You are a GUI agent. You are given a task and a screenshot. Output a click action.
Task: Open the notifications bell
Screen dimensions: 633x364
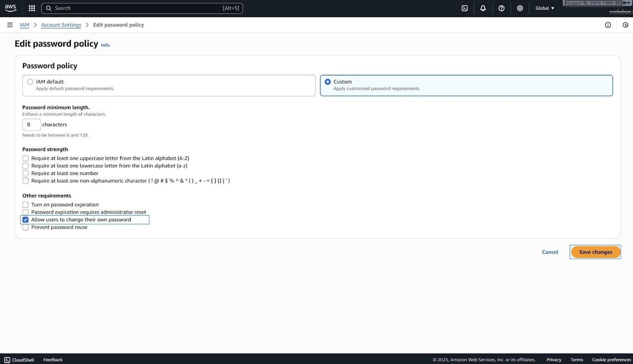pyautogui.click(x=483, y=8)
